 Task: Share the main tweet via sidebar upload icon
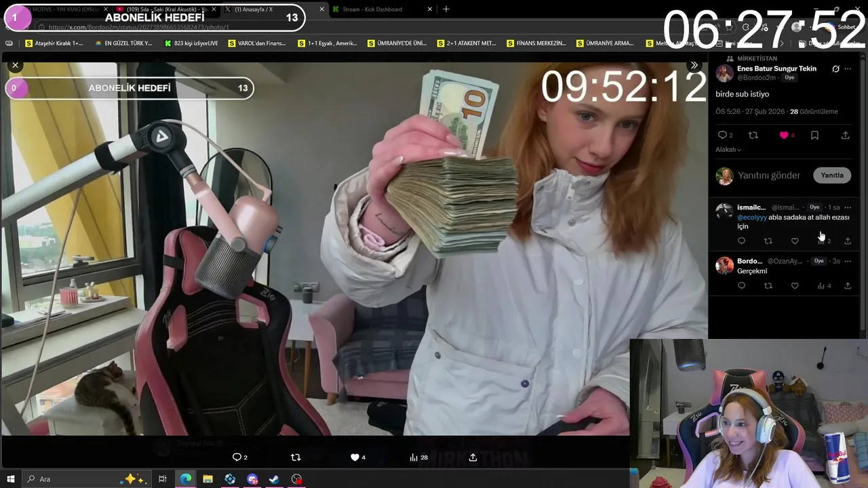coord(845,135)
